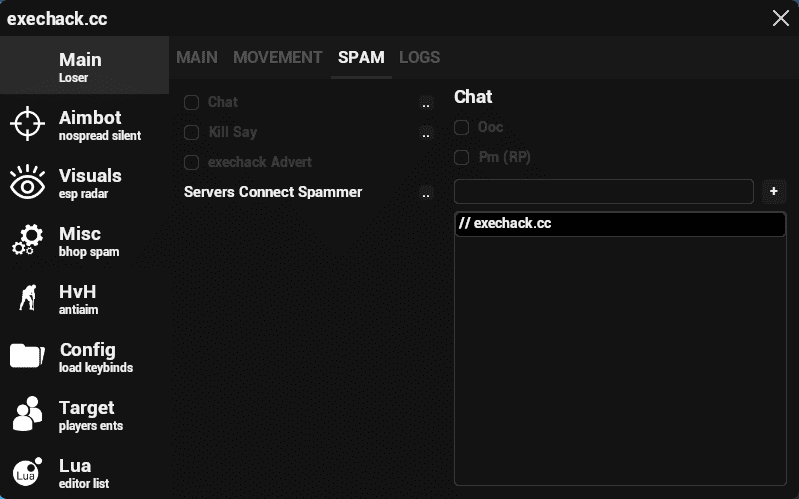Open the Aimbot crosshair section

point(84,124)
